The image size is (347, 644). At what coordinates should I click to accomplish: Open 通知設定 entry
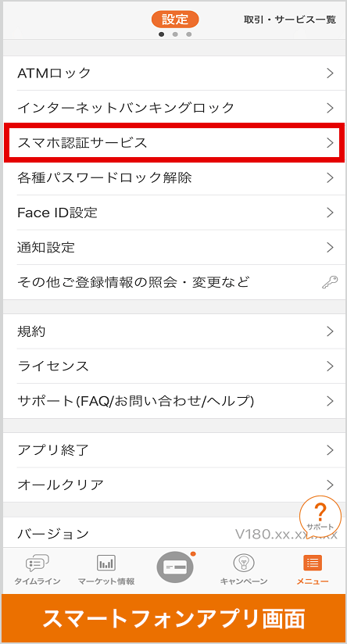click(174, 248)
